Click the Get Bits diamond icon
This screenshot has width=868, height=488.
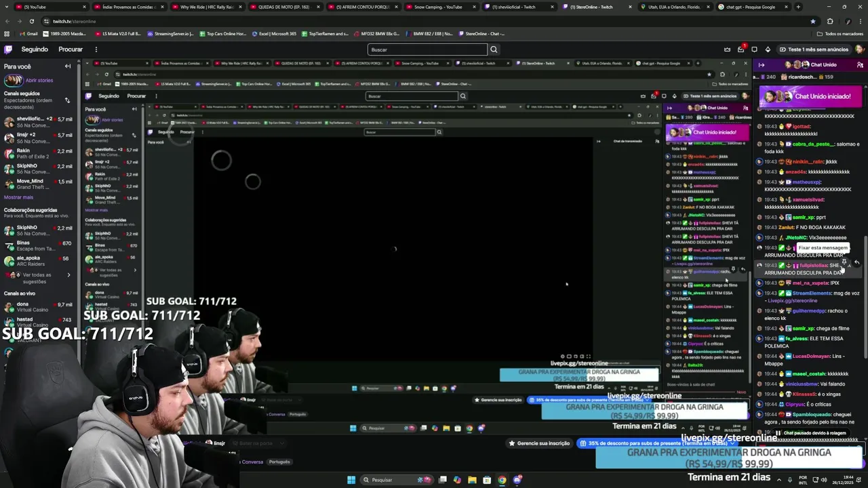(768, 49)
